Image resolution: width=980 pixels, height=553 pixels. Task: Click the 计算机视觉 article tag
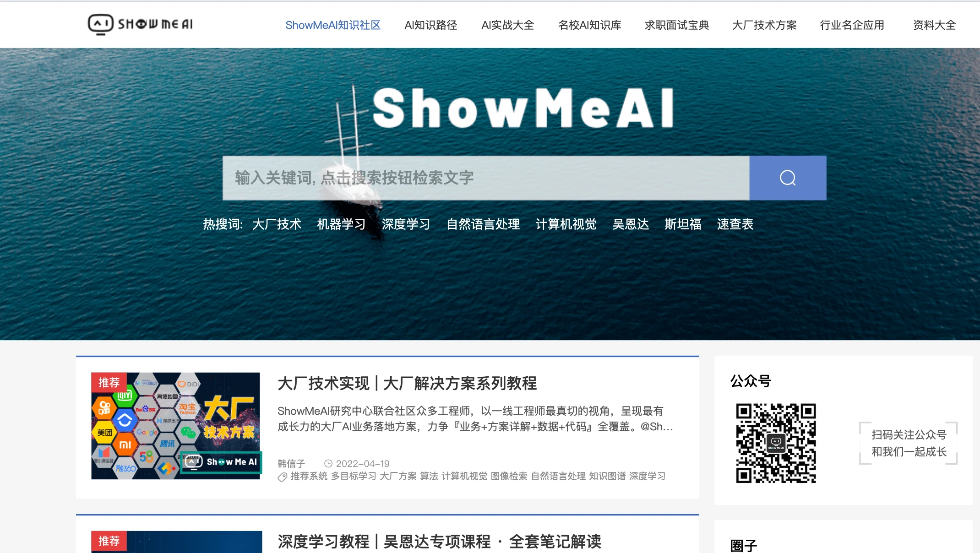[464, 477]
